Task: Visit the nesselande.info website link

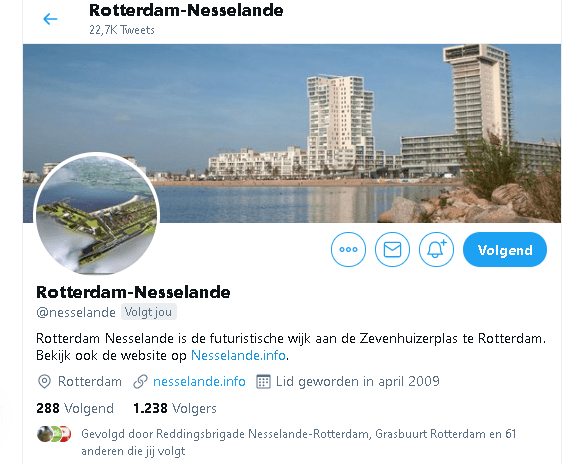Action: click(x=199, y=381)
